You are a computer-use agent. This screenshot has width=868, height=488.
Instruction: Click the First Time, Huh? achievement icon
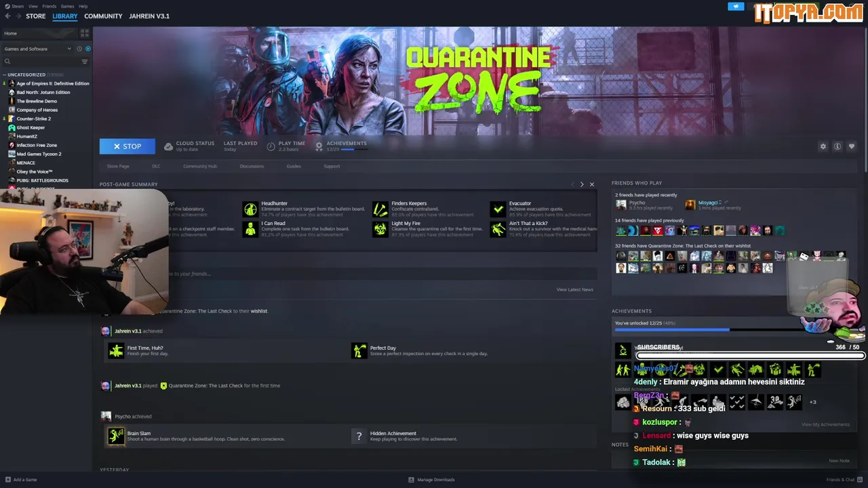pos(117,350)
